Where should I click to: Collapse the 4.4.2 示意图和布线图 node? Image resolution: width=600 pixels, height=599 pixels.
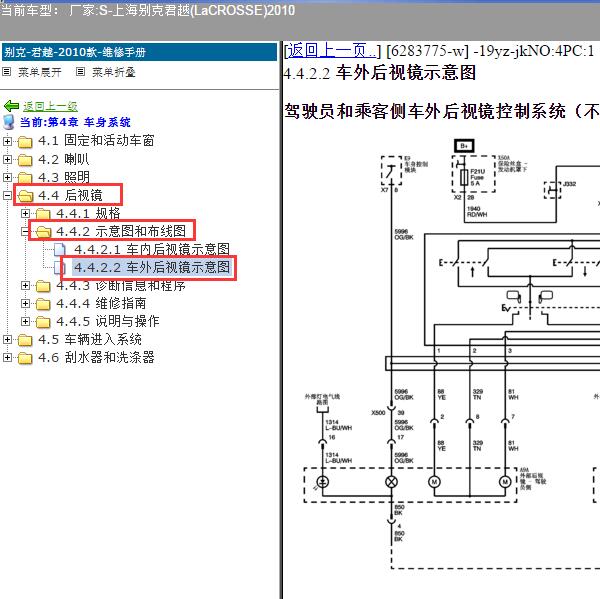click(x=25, y=232)
